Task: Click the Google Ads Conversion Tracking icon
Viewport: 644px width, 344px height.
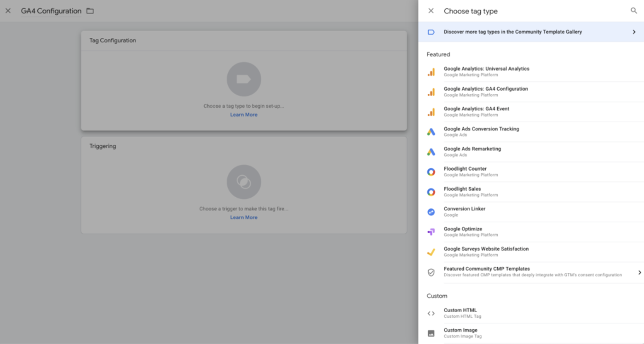Action: [x=431, y=132]
